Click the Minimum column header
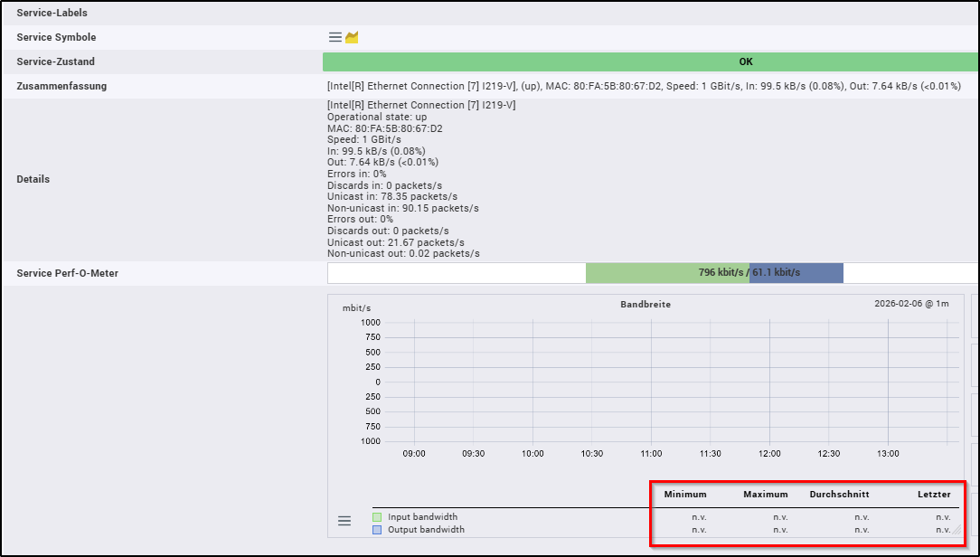The width and height of the screenshot is (980, 557). click(x=685, y=495)
